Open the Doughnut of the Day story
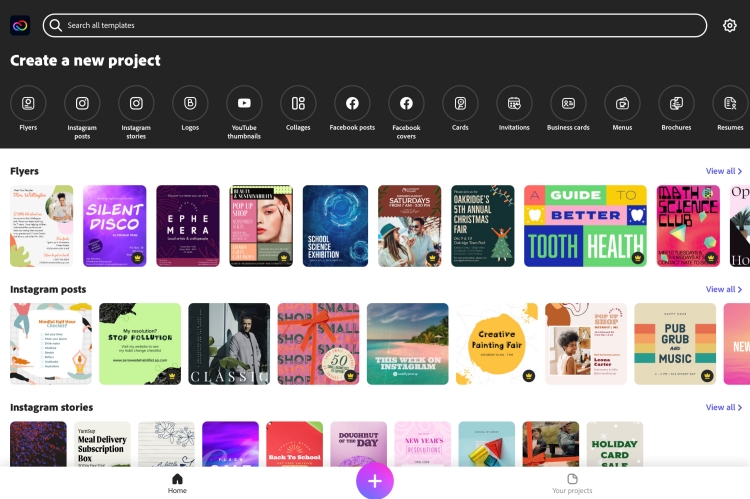 [x=359, y=444]
